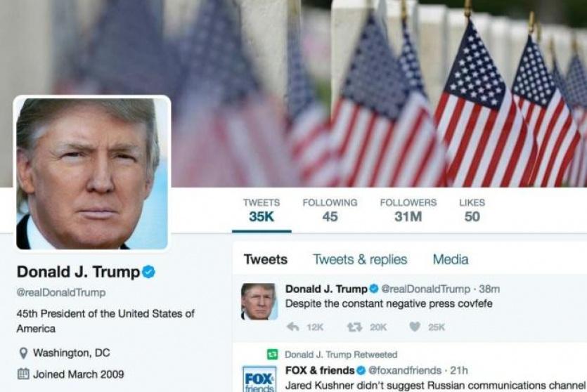
Task: Show the 31M followers list
Action: tap(408, 211)
